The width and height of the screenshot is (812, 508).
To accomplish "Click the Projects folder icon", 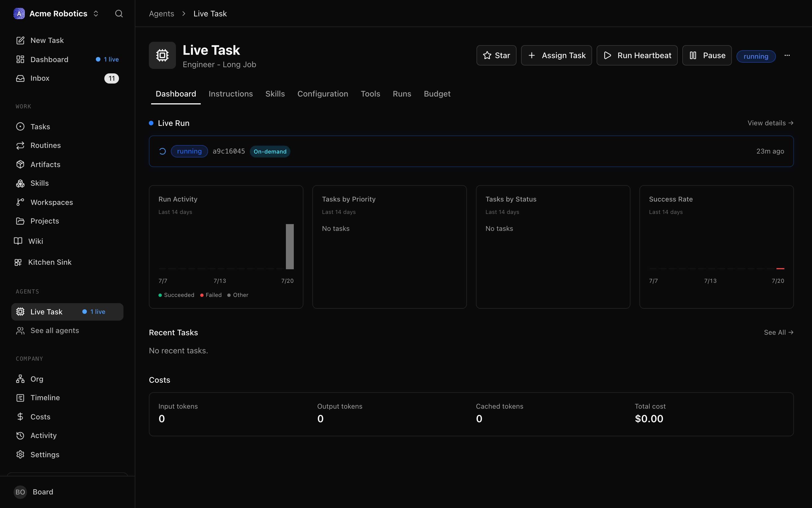I will click(20, 221).
